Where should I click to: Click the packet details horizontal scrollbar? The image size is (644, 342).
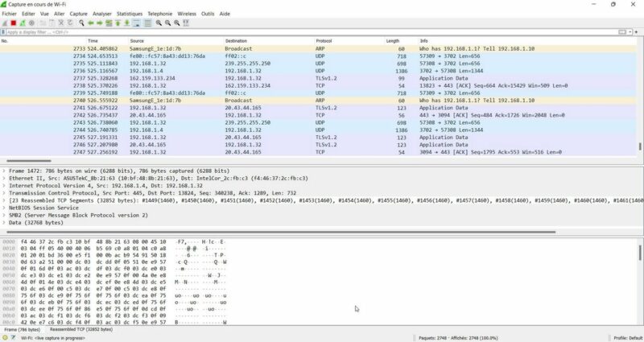coord(281,232)
